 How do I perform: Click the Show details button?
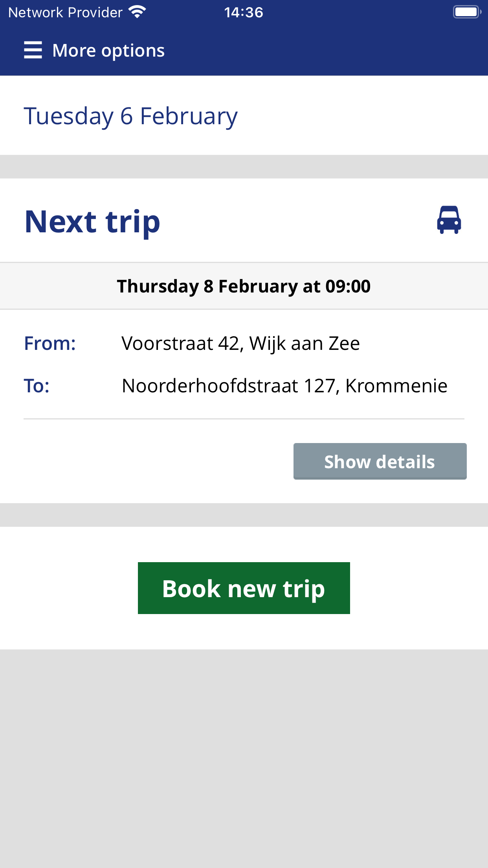pyautogui.click(x=380, y=462)
